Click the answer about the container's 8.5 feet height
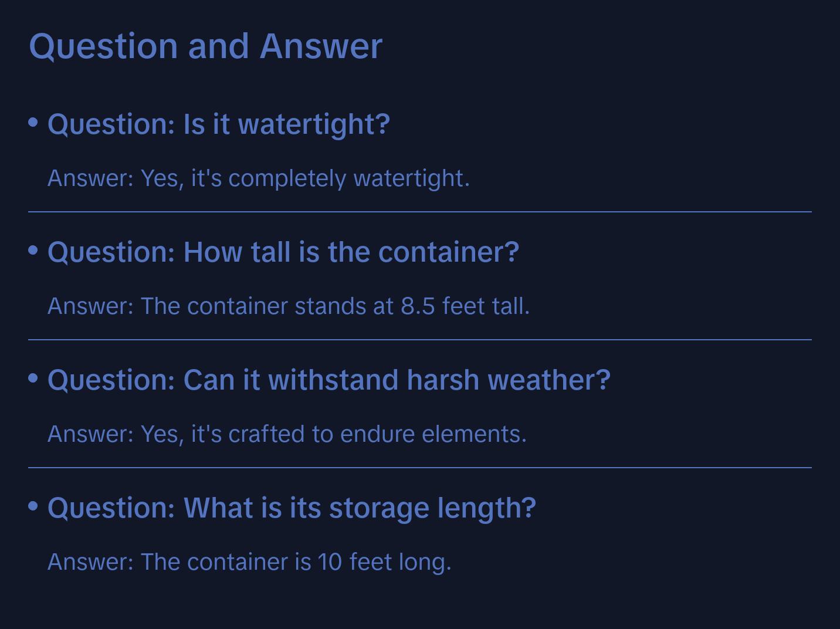Image resolution: width=840 pixels, height=629 pixels. 288,306
